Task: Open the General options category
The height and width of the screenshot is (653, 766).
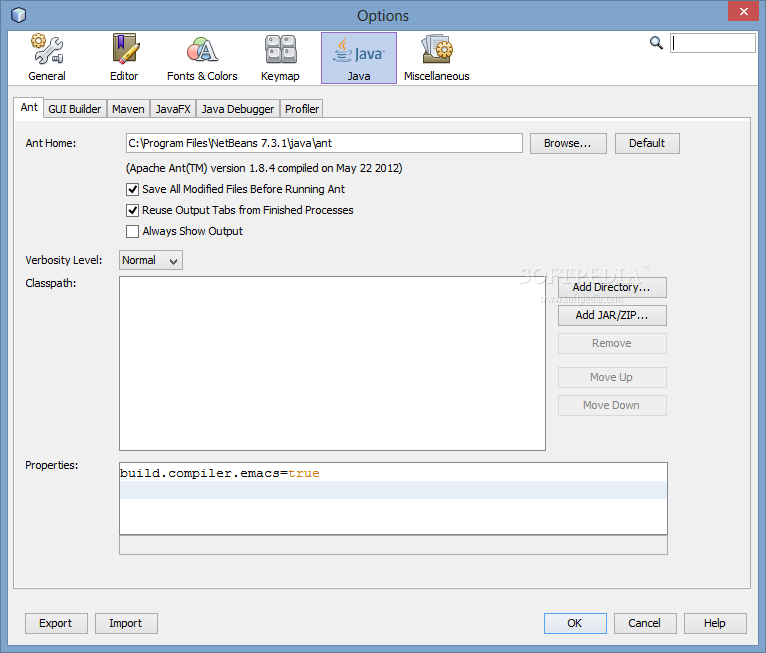Action: 47,58
